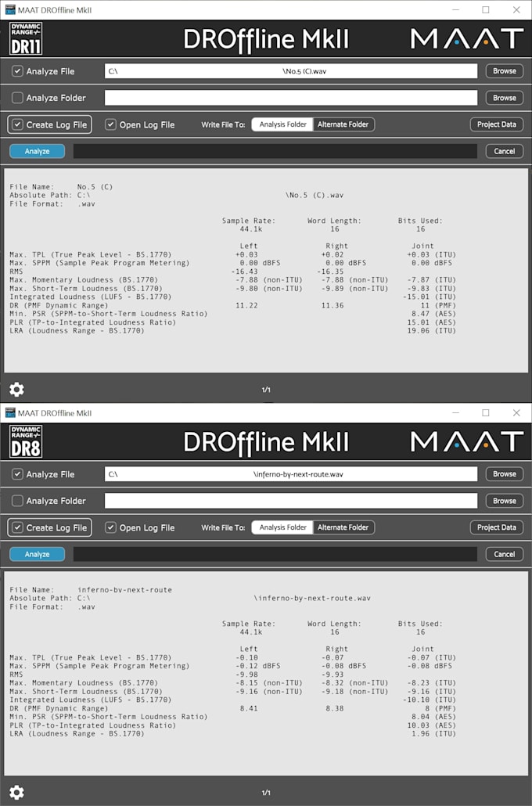Viewport: 532px width, 806px height.
Task: Enable Analyze Folder checkbox in bottom window
Action: click(x=17, y=501)
